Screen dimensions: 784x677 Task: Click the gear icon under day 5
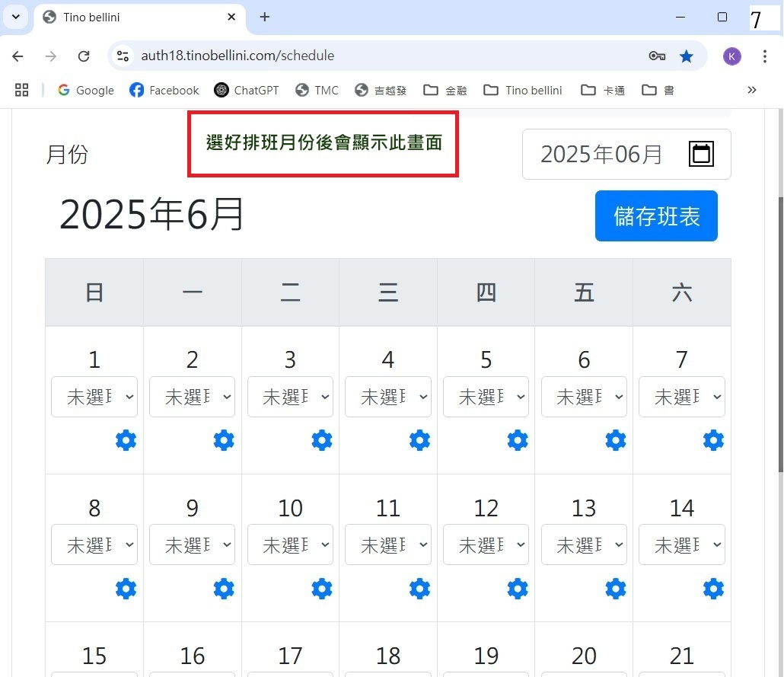(518, 440)
